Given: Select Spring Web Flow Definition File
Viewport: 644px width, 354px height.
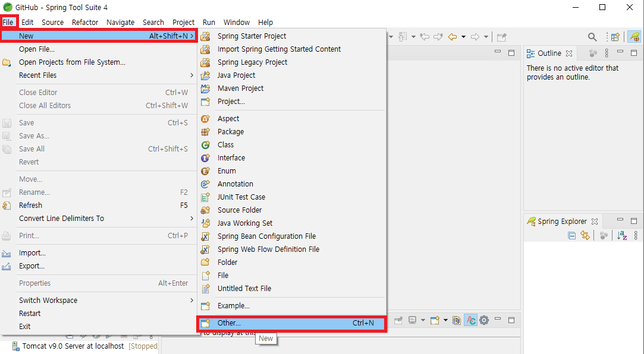Looking at the screenshot, I should [291, 250].
